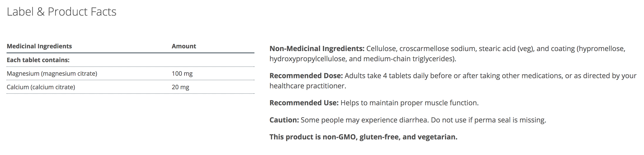
Task: Click the non-GMO, gluten-free, vegetarian statement
Action: tap(363, 137)
